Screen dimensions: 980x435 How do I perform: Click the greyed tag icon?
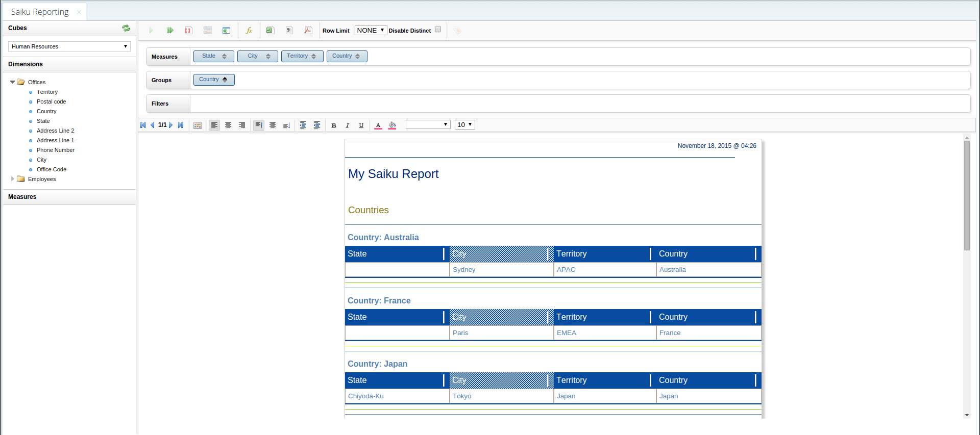tap(457, 31)
